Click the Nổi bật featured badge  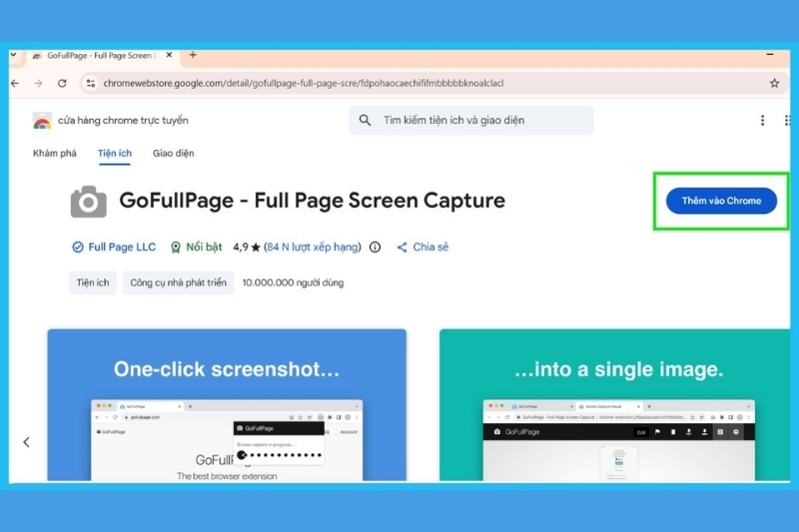coord(197,247)
